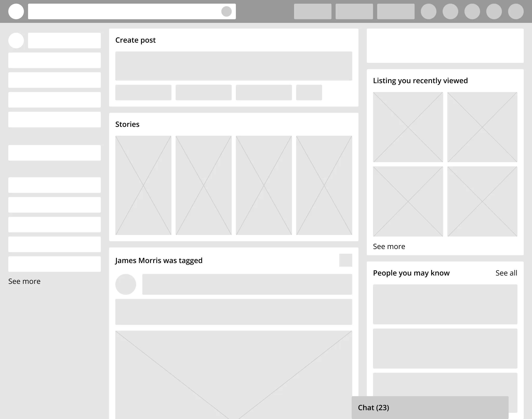This screenshot has width=532, height=419.
Task: Expand the left sidebar See more
Action: 25,281
